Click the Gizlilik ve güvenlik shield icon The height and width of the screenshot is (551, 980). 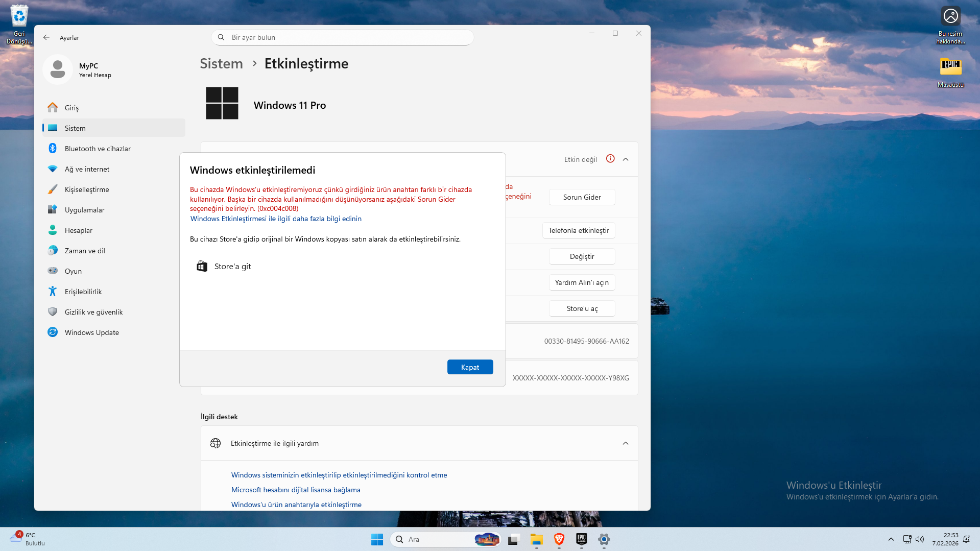[x=53, y=312]
